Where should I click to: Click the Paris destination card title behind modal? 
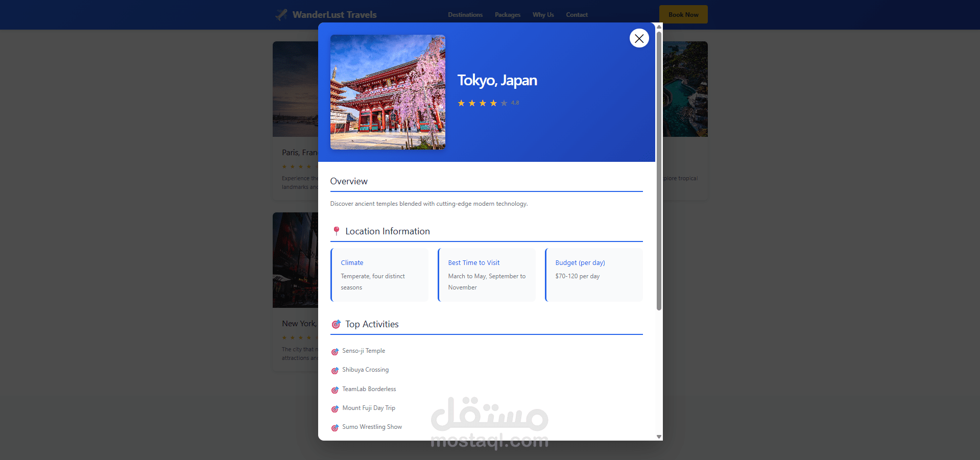tap(300, 153)
